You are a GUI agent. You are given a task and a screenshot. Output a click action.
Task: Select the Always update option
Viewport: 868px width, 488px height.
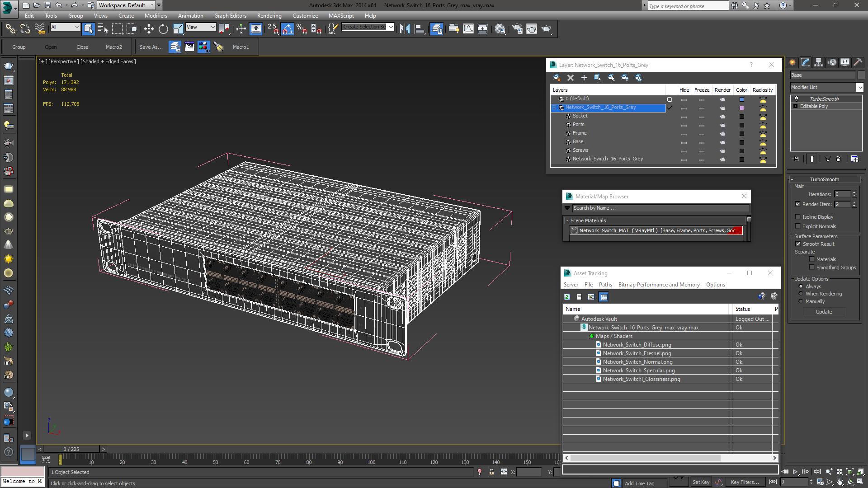[x=801, y=286]
